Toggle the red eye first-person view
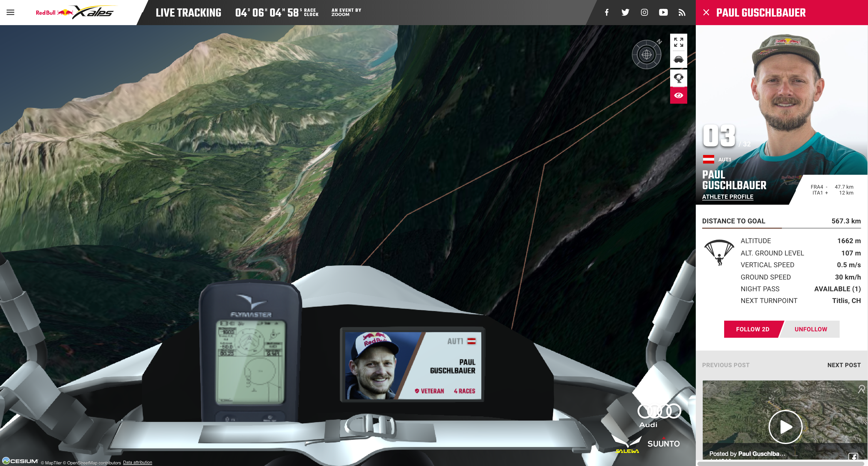 [678, 95]
